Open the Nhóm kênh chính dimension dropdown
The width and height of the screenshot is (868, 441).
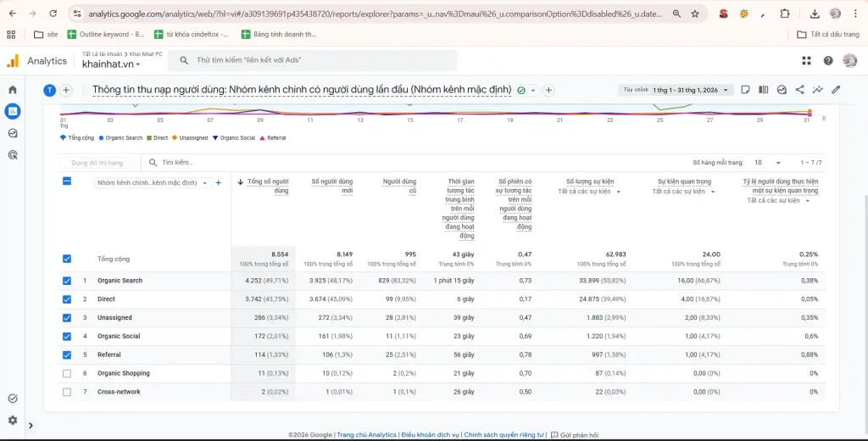(153, 183)
